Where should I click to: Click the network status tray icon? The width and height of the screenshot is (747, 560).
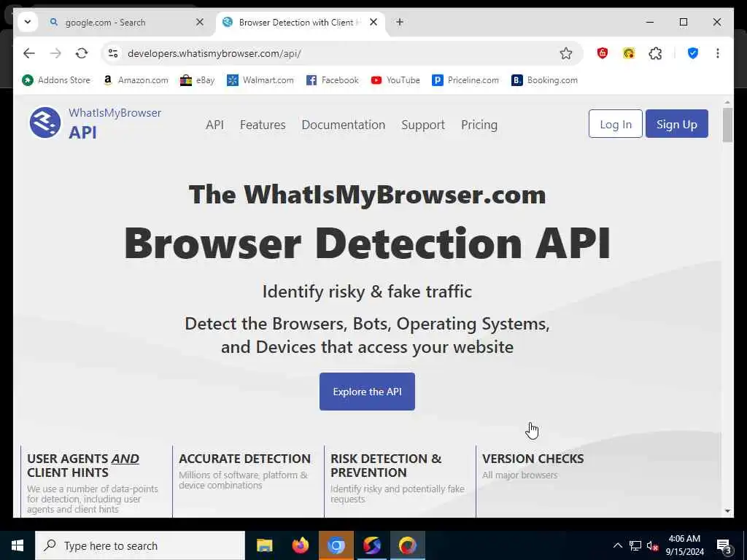point(635,545)
